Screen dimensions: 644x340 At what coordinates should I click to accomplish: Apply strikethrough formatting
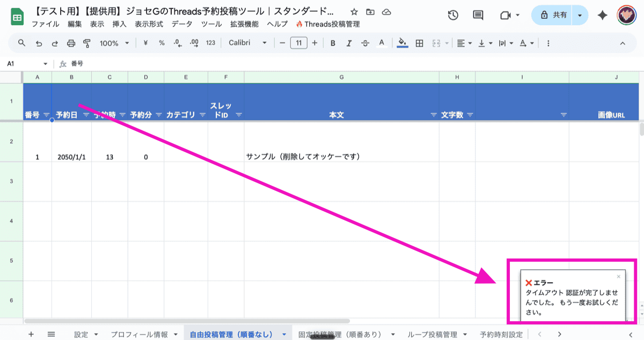(365, 43)
